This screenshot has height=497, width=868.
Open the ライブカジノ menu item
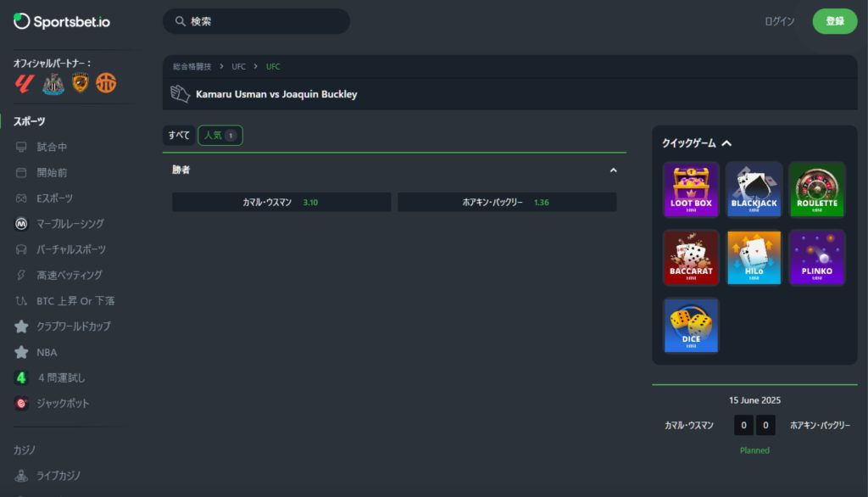[x=58, y=476]
